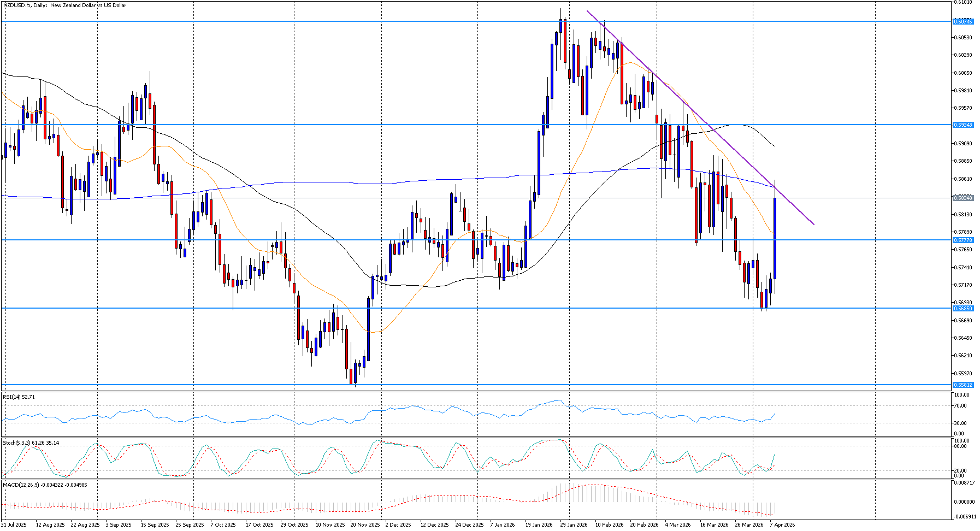980x531 pixels.
Task: Click the Stoch(5,3,3) indicator label
Action: 31,443
